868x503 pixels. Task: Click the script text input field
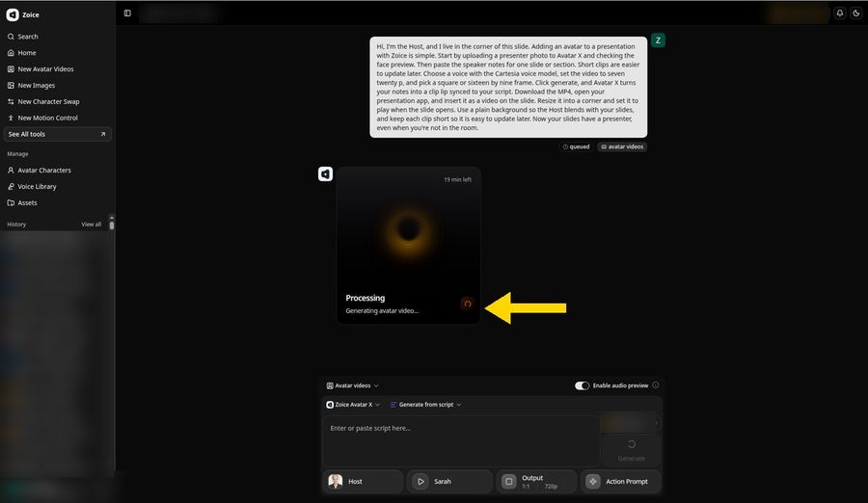461,441
